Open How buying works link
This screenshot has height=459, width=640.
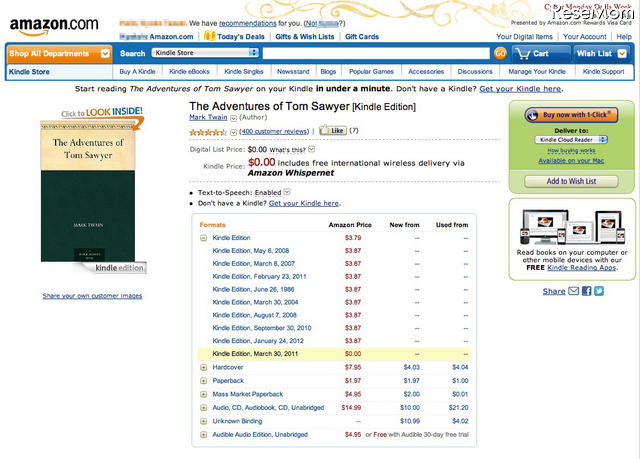point(571,151)
